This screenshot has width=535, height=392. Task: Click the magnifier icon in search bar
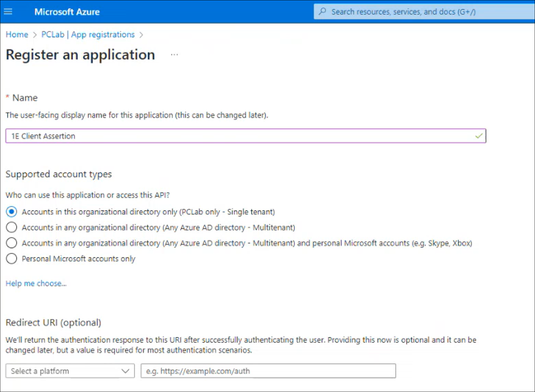322,12
